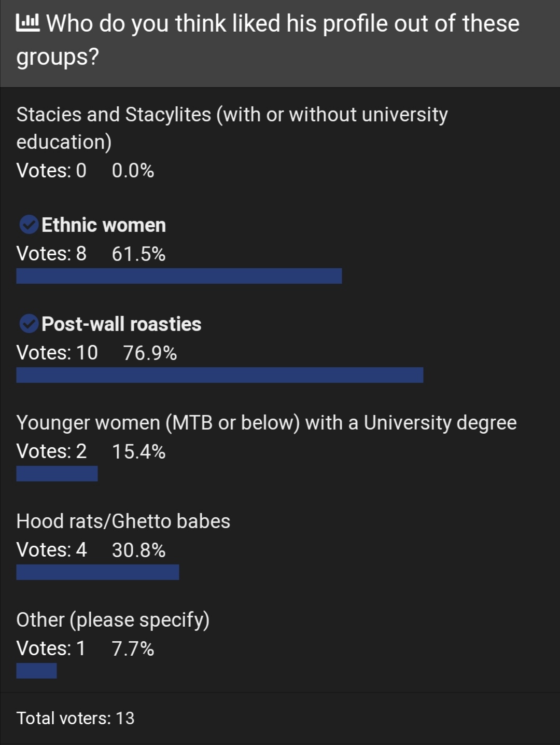This screenshot has height=745, width=560.
Task: Click the Total voters: 13 text
Action: pyautogui.click(x=75, y=718)
